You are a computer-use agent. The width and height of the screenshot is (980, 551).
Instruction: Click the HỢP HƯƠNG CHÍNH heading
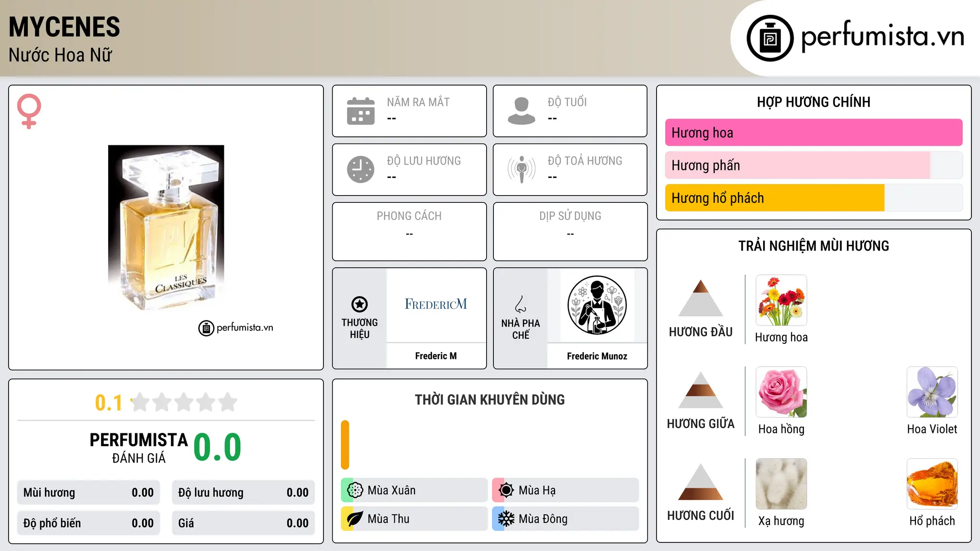813,102
